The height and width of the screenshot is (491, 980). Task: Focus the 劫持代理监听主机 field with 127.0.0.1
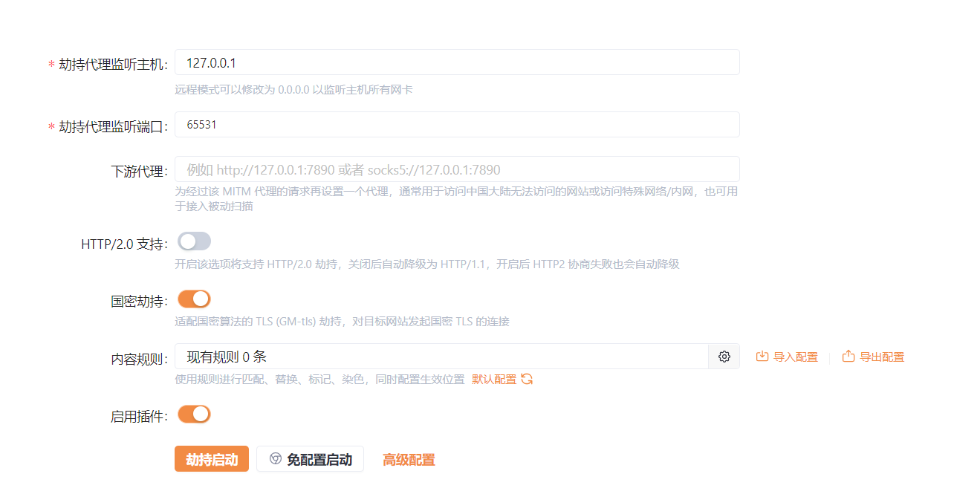point(456,62)
